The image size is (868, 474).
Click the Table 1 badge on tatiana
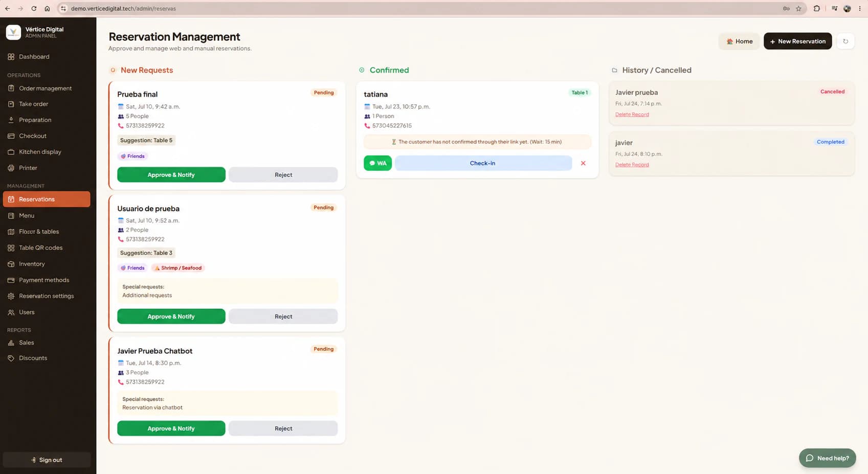tap(580, 93)
